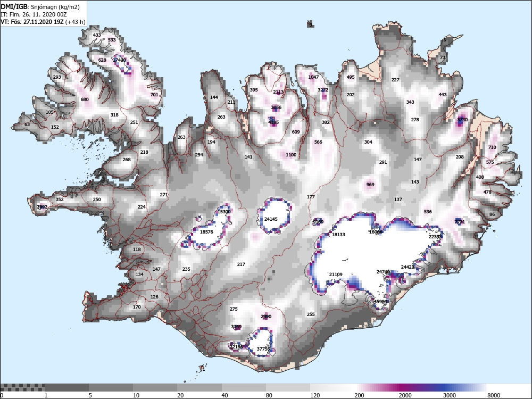Click the Hofsjökull glacier value 24145

click(x=271, y=219)
